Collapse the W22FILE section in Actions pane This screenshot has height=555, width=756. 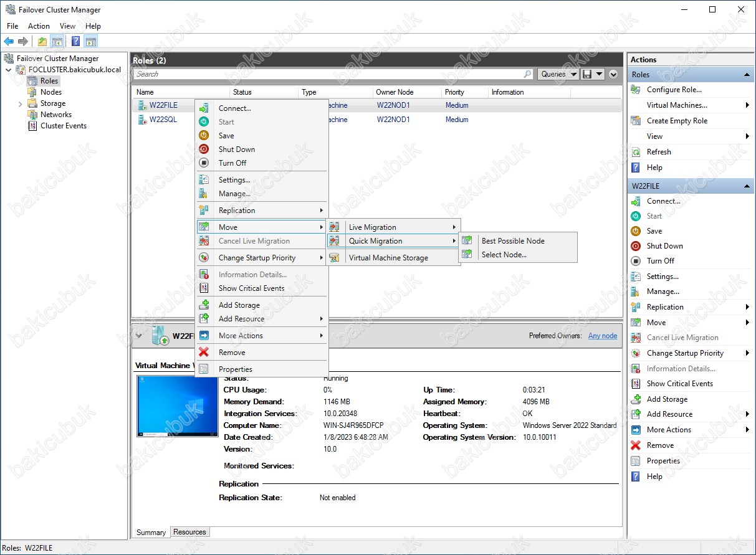click(x=747, y=186)
